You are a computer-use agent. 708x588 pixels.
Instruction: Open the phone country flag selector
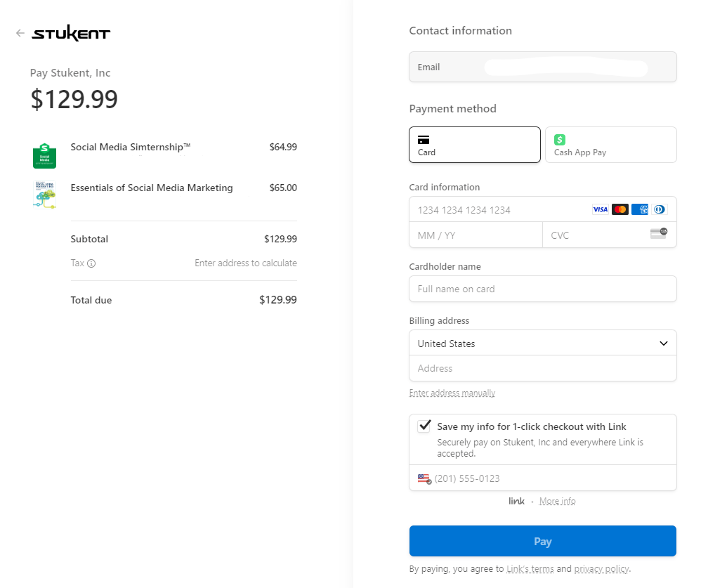423,478
